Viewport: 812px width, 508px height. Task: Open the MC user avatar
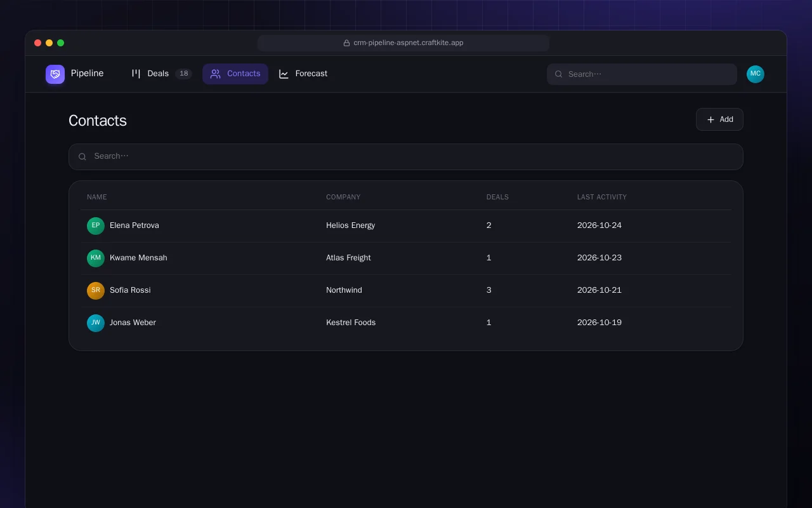point(756,74)
